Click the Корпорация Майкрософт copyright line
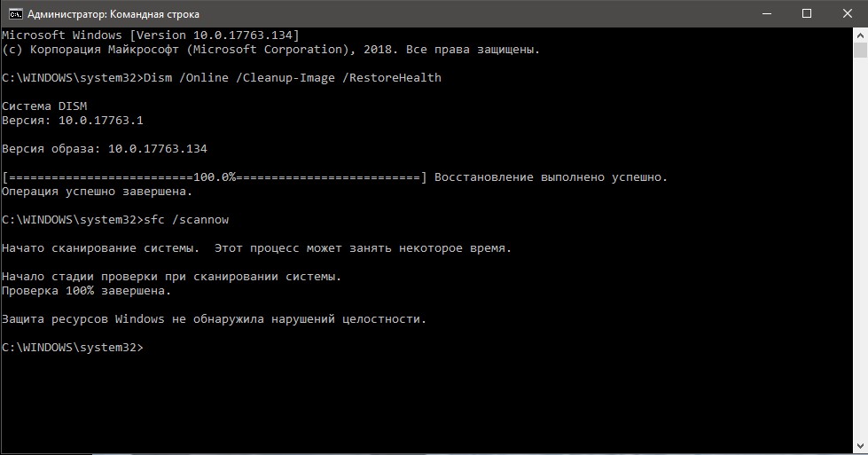The width and height of the screenshot is (868, 455). pos(270,50)
